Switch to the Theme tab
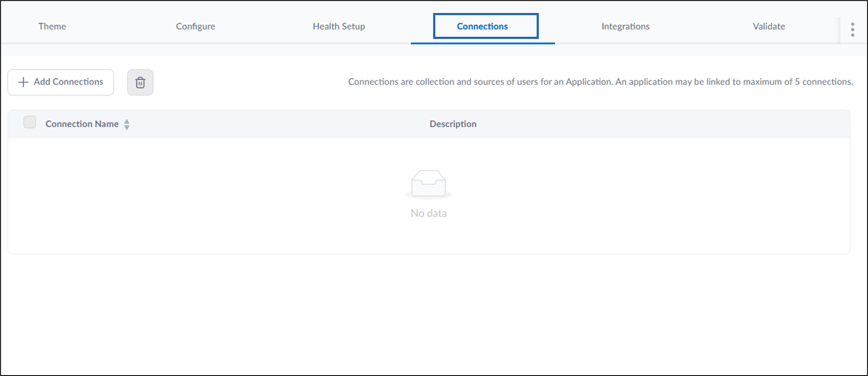 tap(52, 26)
